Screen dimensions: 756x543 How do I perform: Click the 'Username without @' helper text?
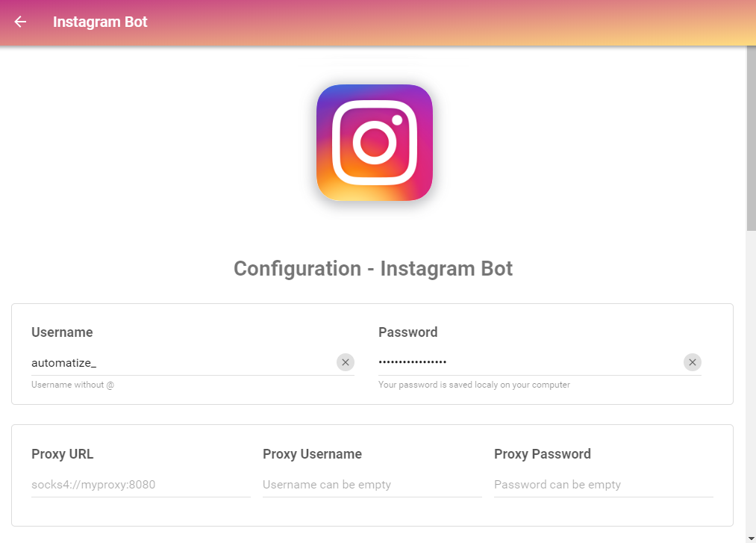pyautogui.click(x=72, y=385)
